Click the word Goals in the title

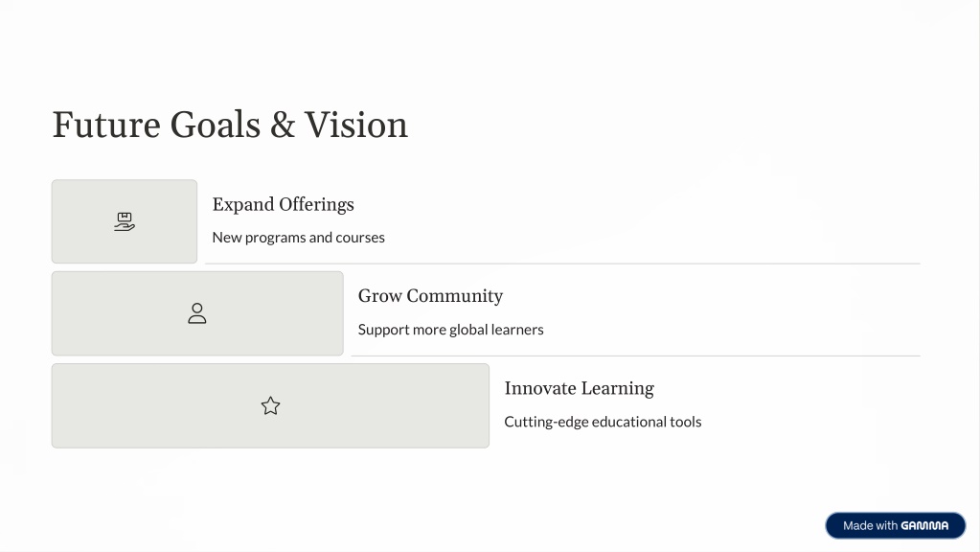[215, 125]
